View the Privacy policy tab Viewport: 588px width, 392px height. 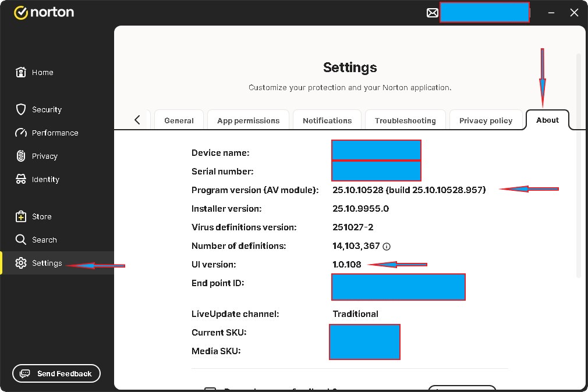point(486,120)
